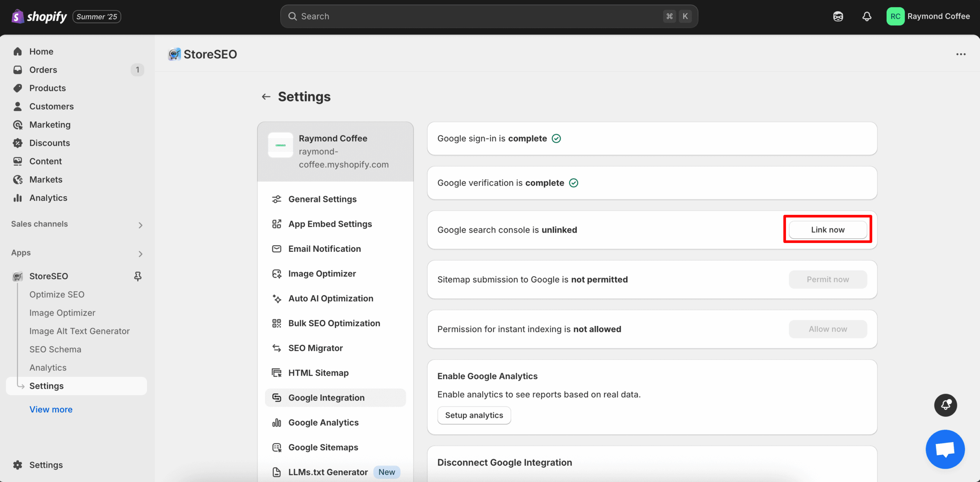980x482 pixels.
Task: Click the Orders count badge 1
Action: coord(137,70)
